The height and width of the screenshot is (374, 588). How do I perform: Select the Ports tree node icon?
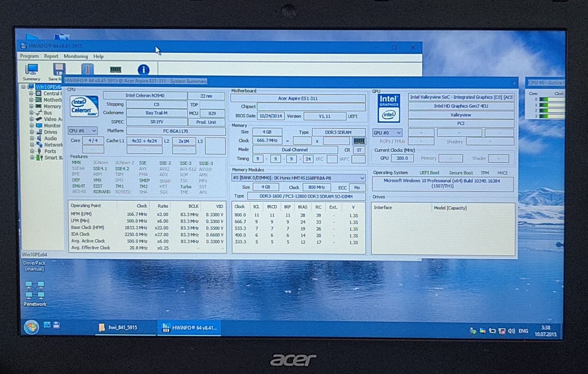[38, 151]
